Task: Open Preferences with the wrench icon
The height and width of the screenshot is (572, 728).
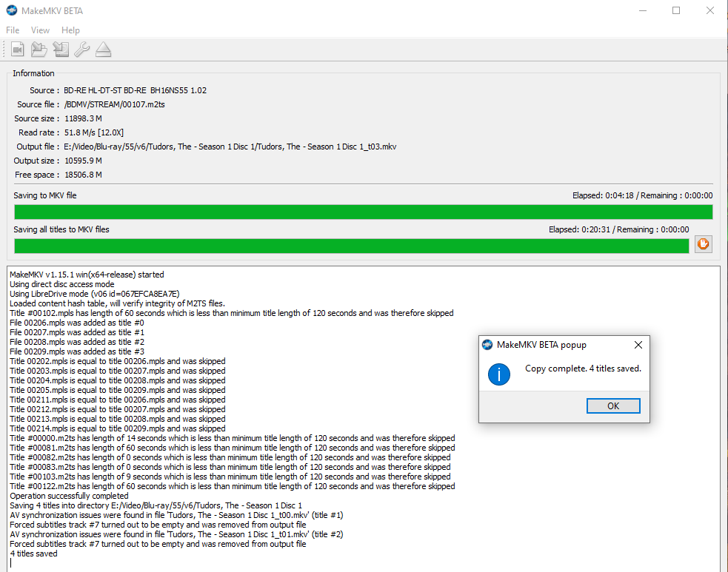Action: click(82, 49)
